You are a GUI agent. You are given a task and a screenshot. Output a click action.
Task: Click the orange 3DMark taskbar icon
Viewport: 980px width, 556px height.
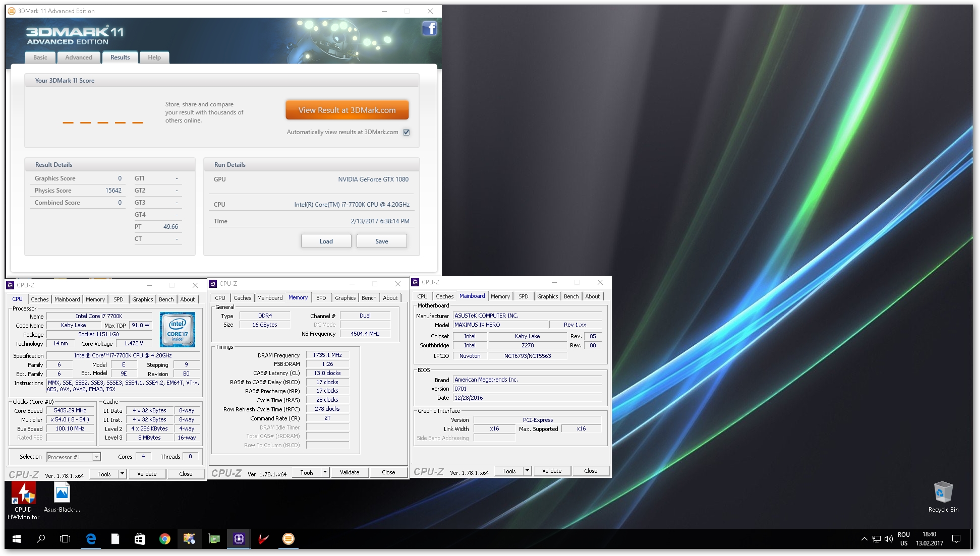tap(288, 539)
